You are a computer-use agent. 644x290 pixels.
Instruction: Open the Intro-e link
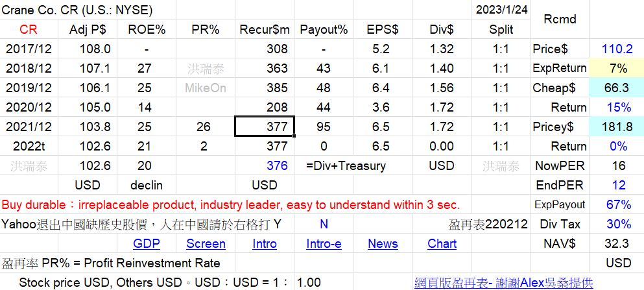click(324, 243)
